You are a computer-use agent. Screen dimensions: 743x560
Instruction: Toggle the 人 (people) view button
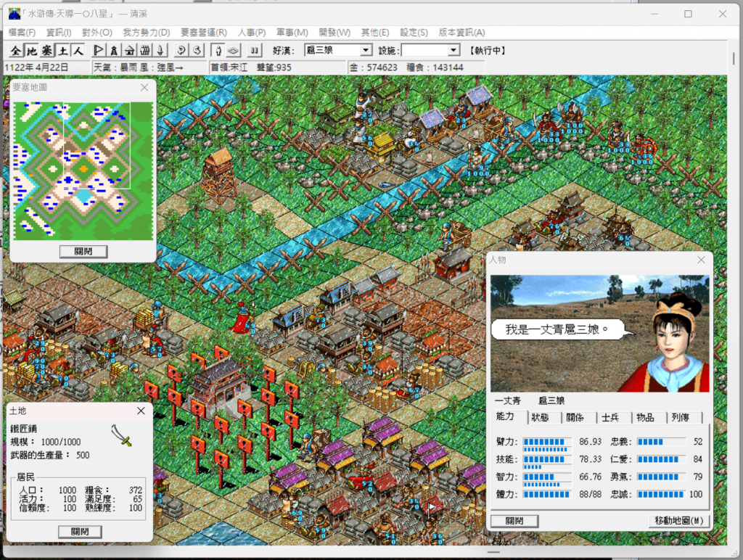pyautogui.click(x=78, y=50)
